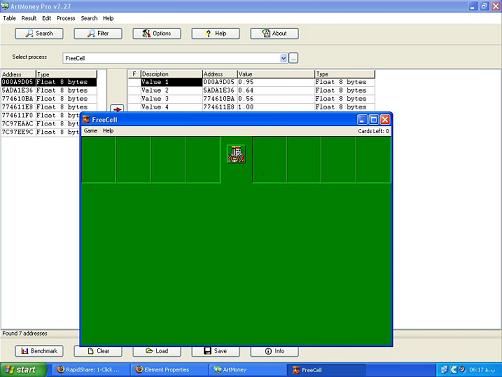Click the Save button with floppy icon
This screenshot has width=502, height=377.
pos(215,351)
